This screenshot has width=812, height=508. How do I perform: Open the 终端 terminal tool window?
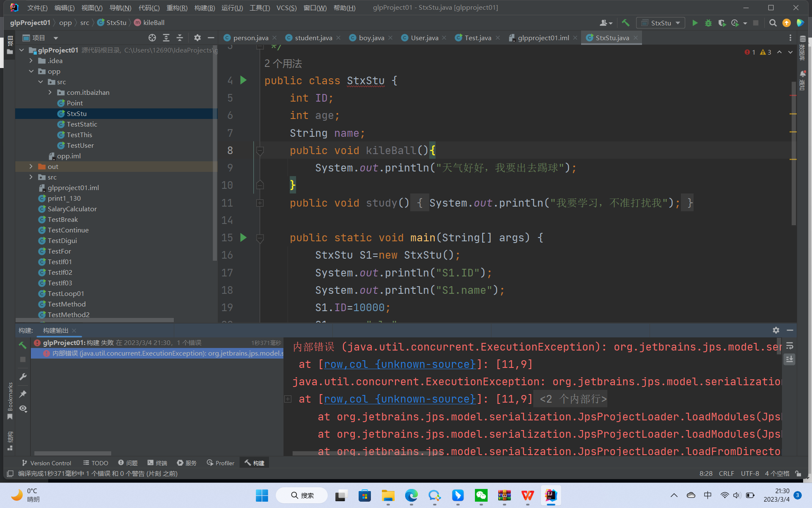point(157,463)
